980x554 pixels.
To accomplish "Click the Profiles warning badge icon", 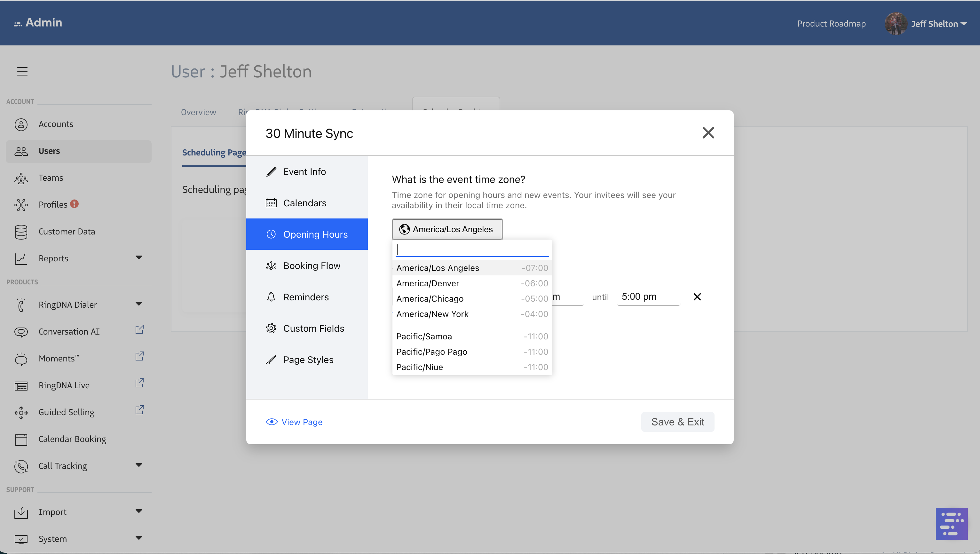I will [x=75, y=204].
